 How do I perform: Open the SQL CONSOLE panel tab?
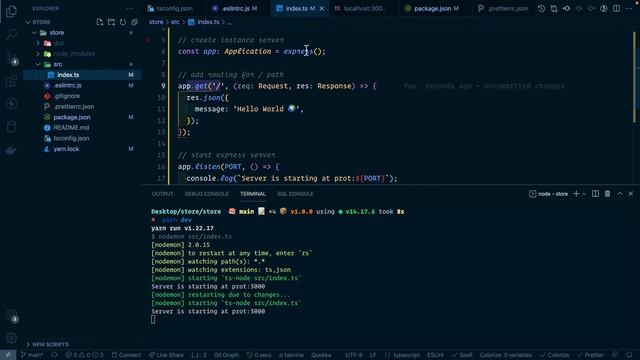pos(295,194)
